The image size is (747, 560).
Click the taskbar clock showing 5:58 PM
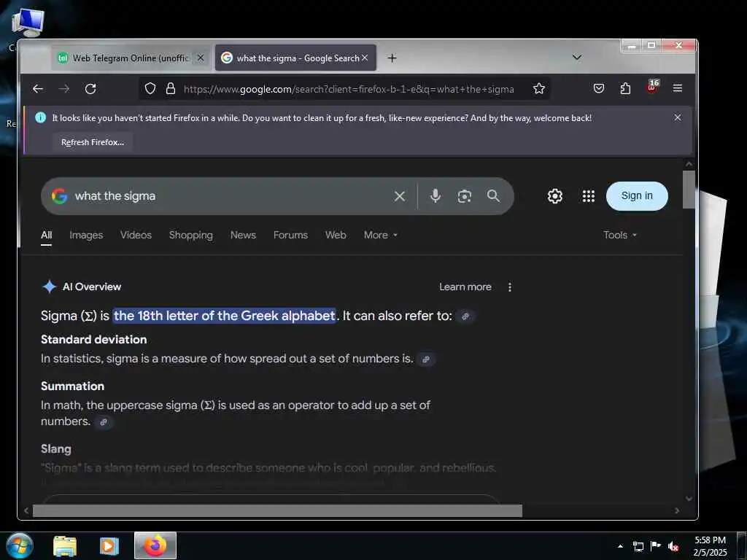710,546
